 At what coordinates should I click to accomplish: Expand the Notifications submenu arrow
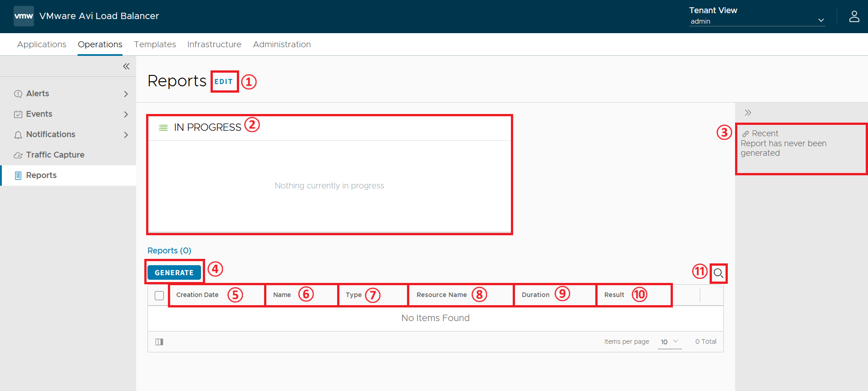126,135
